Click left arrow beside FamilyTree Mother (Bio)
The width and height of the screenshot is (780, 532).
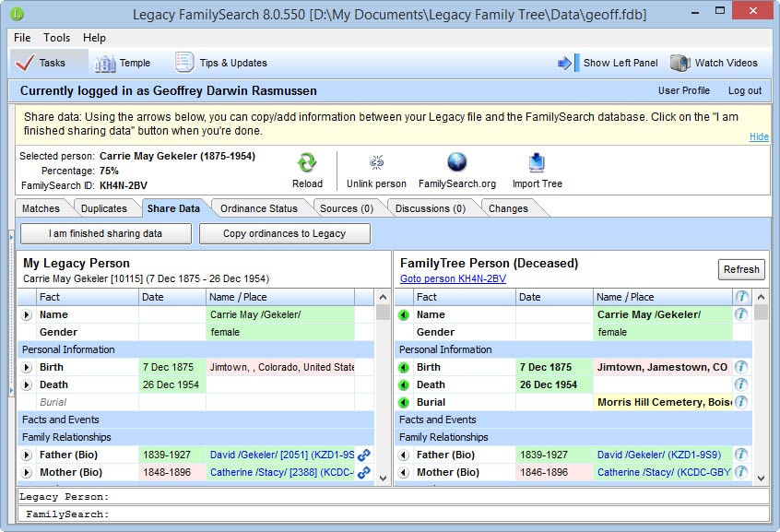coord(404,473)
